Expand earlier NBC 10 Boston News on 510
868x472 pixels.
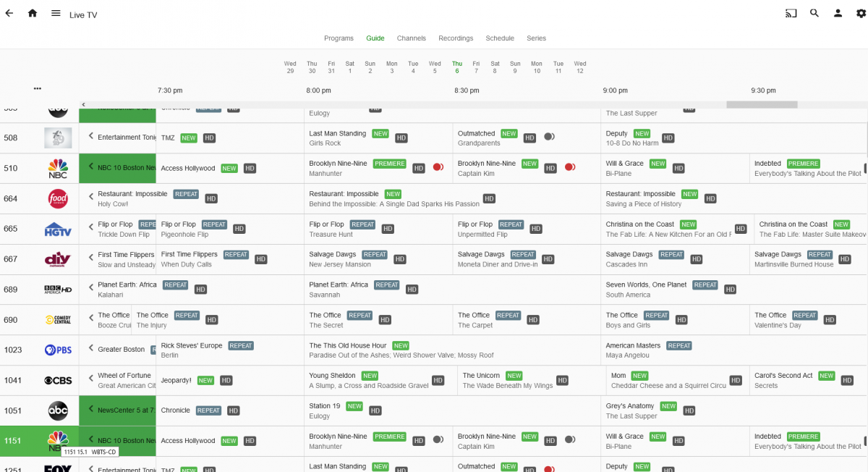tap(91, 167)
